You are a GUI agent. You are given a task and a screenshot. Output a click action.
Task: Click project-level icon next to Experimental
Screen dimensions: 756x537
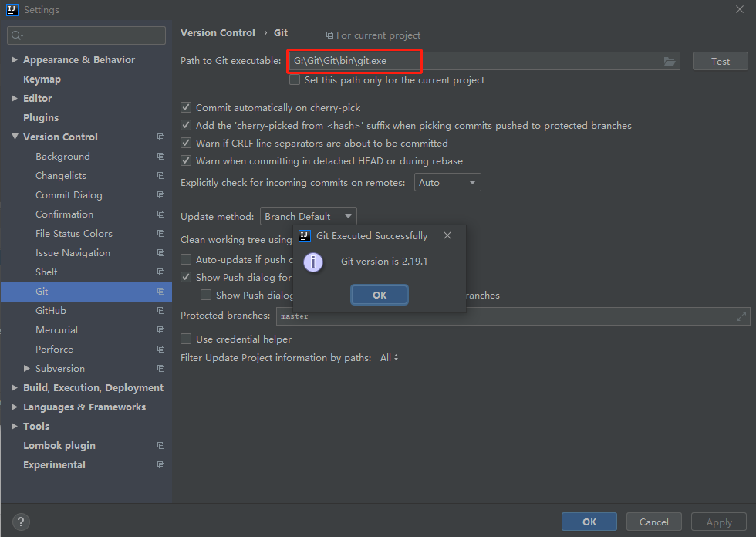click(x=161, y=464)
